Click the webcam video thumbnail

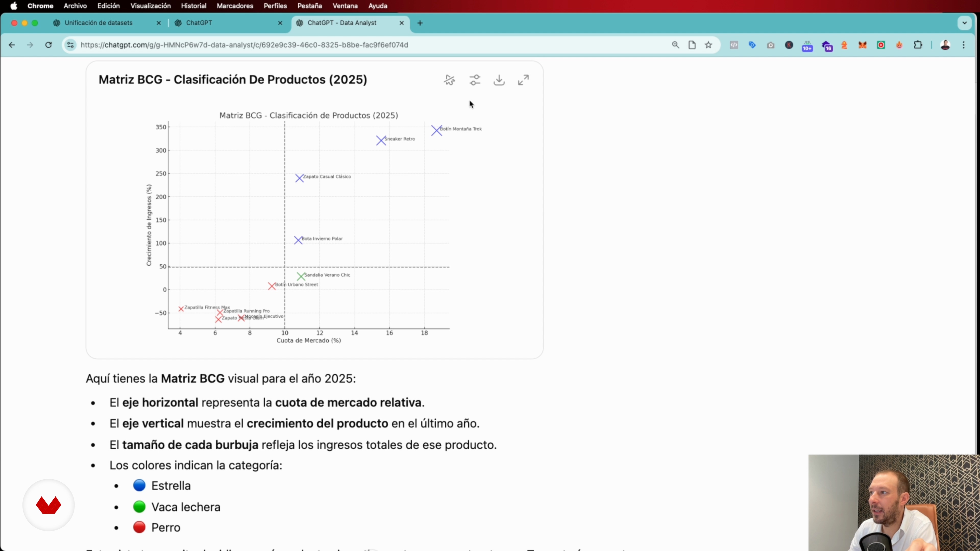click(x=894, y=503)
